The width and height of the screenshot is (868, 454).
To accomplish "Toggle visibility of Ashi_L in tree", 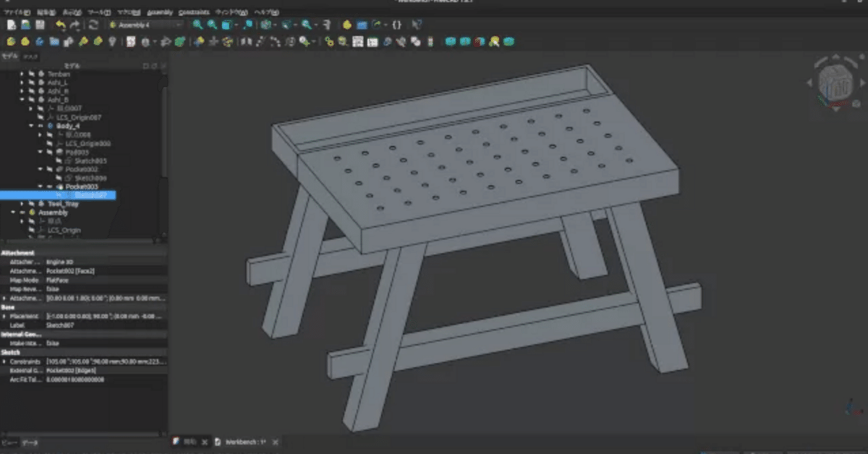I will [x=31, y=82].
